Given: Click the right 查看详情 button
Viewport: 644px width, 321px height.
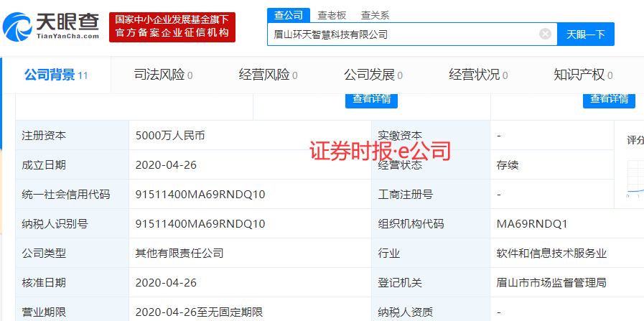Looking at the screenshot, I should (608, 99).
